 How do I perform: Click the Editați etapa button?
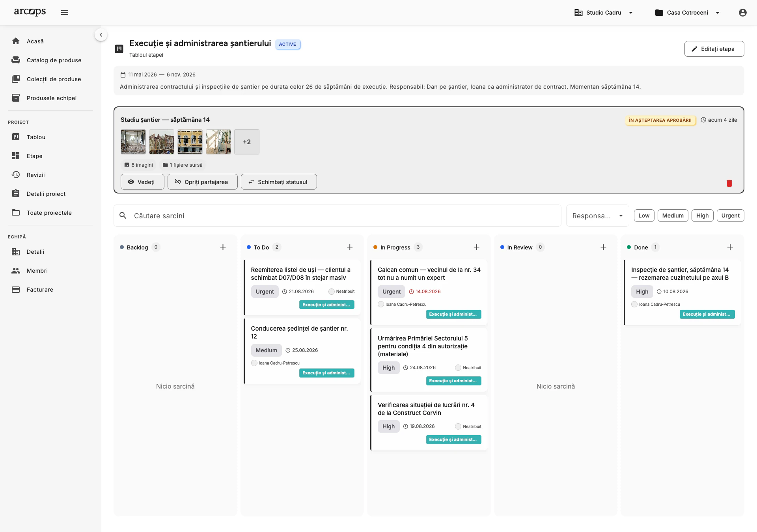714,49
